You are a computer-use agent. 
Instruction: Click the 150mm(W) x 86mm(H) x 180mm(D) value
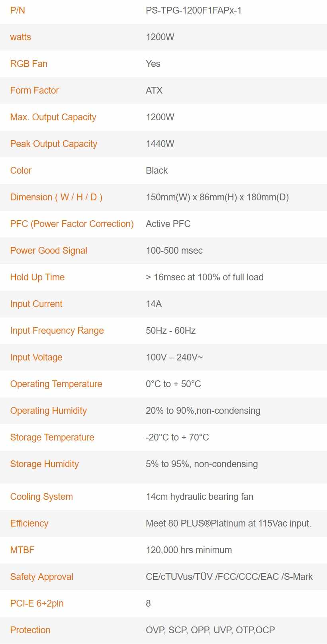217,197
